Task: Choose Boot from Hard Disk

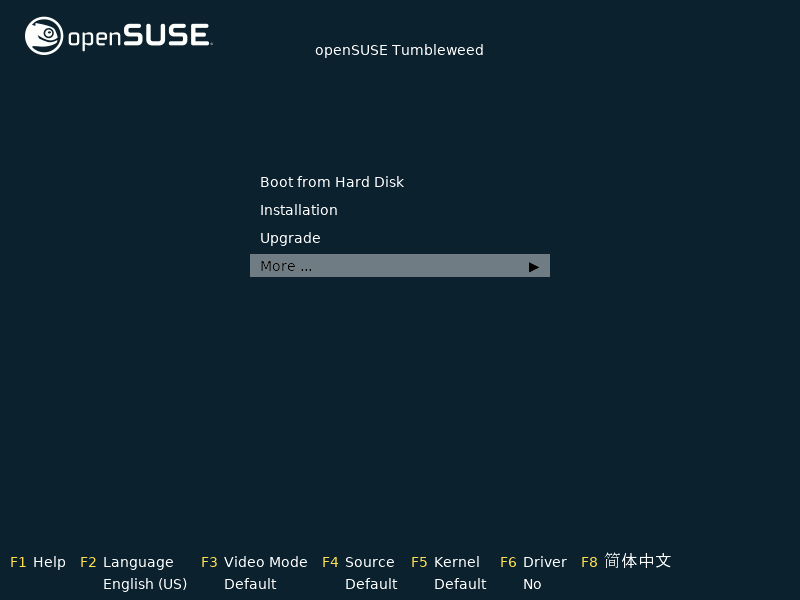Action: tap(332, 182)
